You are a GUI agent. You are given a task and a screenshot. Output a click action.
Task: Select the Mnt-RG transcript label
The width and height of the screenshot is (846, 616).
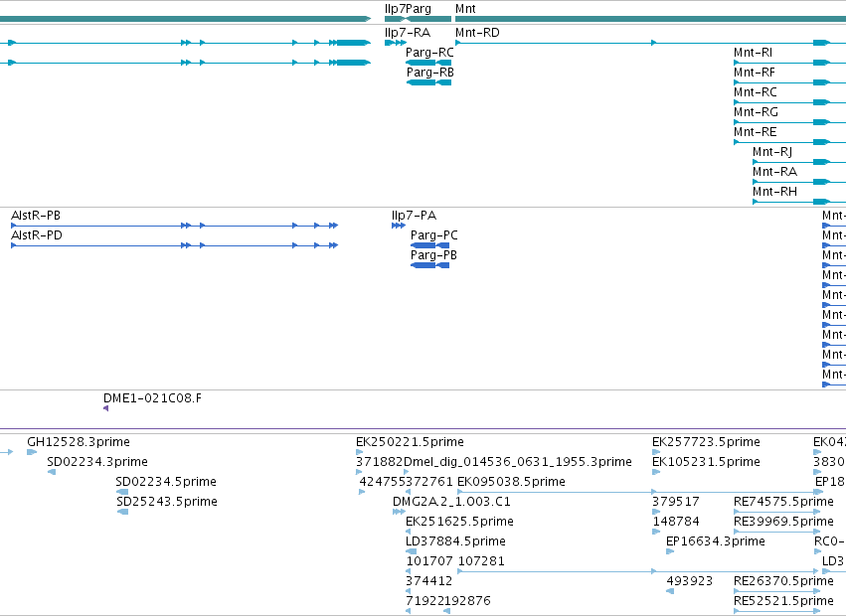pyautogui.click(x=756, y=112)
